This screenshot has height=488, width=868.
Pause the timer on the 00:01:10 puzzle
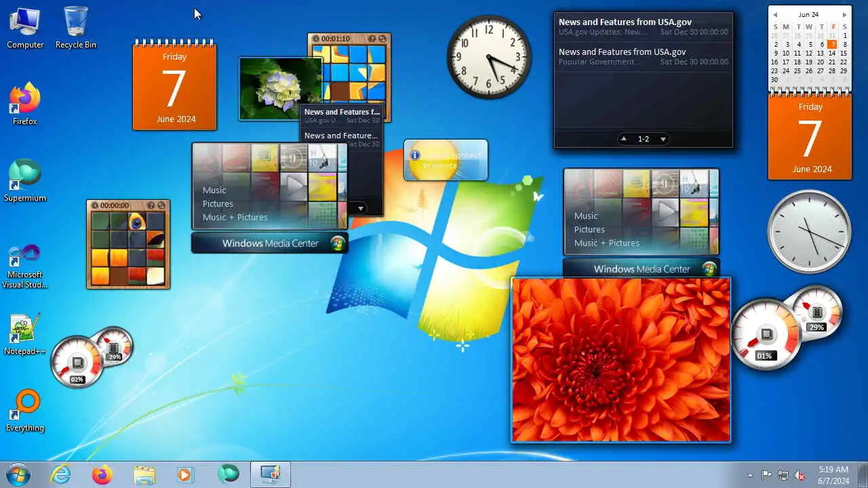coord(316,39)
